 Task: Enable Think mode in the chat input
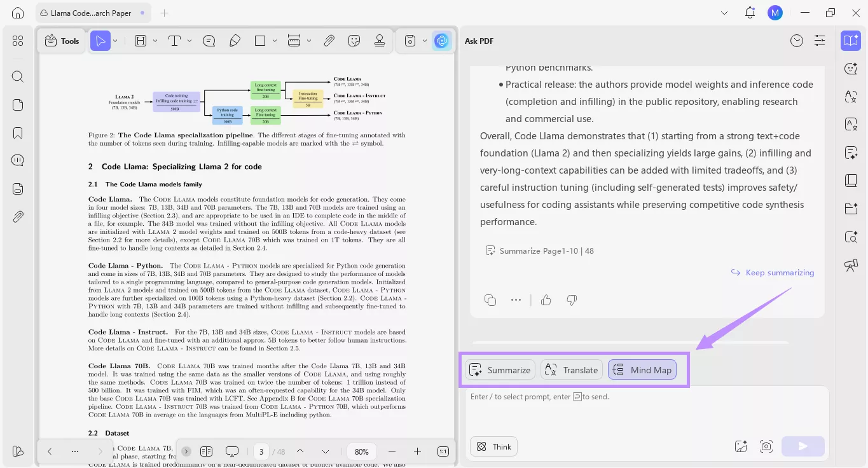(x=493, y=446)
